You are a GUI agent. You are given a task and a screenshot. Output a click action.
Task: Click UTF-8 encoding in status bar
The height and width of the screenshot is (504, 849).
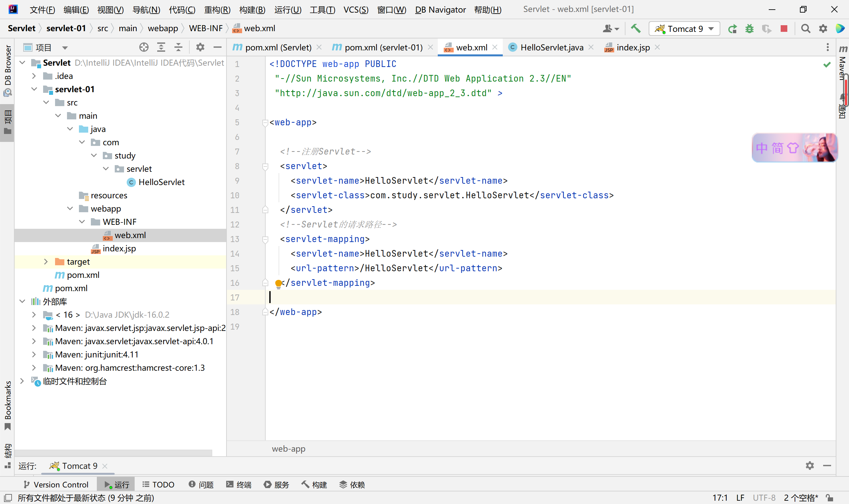pos(764,498)
